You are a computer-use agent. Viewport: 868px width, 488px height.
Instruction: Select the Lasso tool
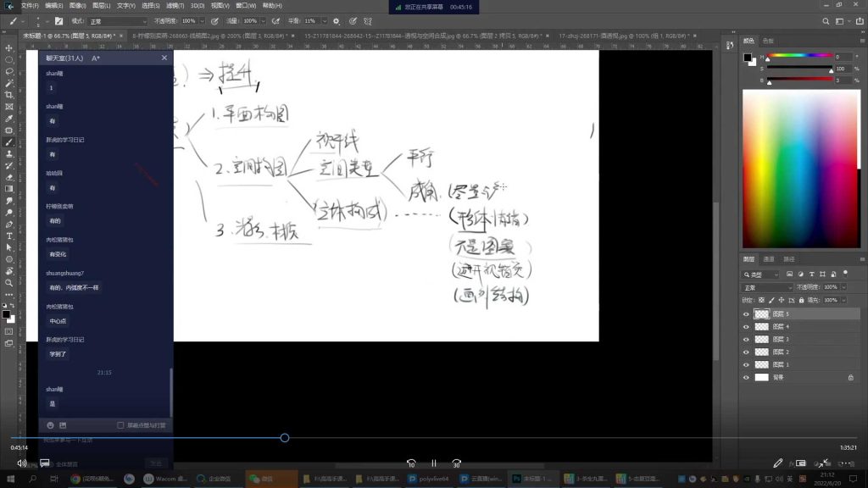[x=8, y=72]
